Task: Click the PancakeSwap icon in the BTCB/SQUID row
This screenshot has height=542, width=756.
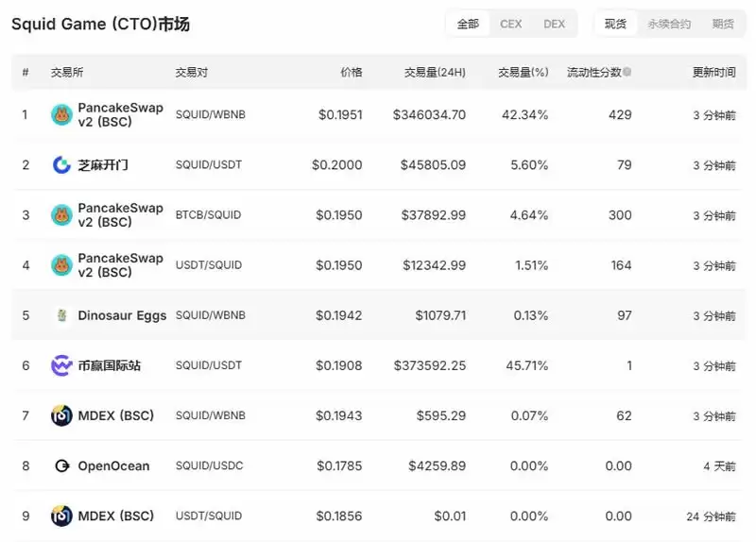Action: [61, 215]
